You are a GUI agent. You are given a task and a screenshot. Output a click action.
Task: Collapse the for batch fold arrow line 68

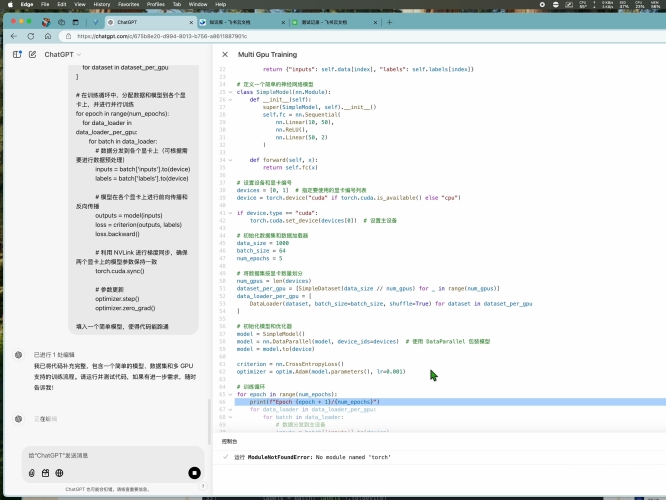pos(230,418)
